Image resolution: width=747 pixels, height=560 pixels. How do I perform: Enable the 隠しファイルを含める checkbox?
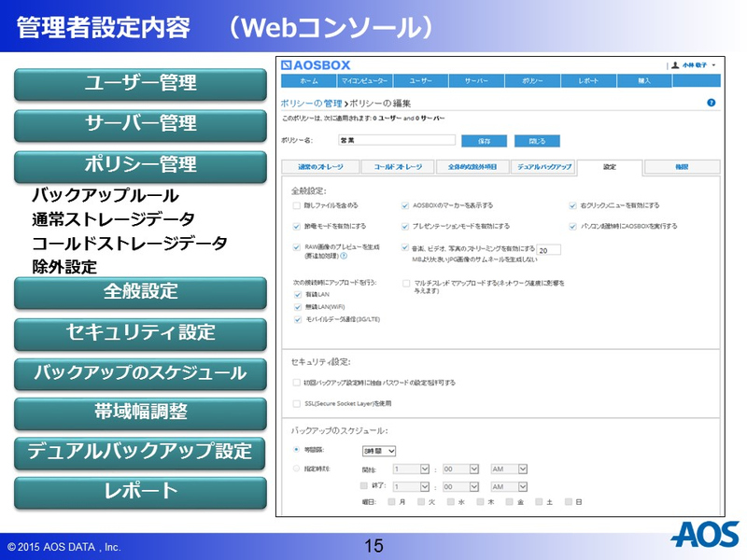tap(296, 205)
